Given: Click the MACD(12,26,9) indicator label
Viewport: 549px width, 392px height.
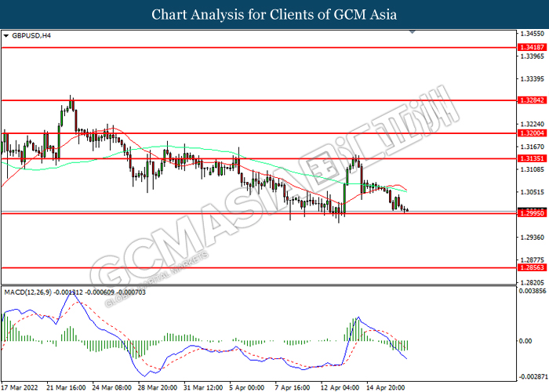Looking at the screenshot, I should click(x=27, y=292).
